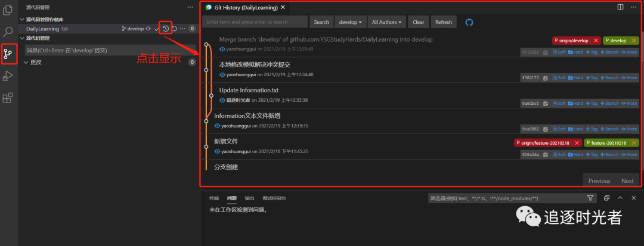This screenshot has height=246, width=644.
Task: Remove green feature-20210218 ref with its X
Action: coord(634,143)
